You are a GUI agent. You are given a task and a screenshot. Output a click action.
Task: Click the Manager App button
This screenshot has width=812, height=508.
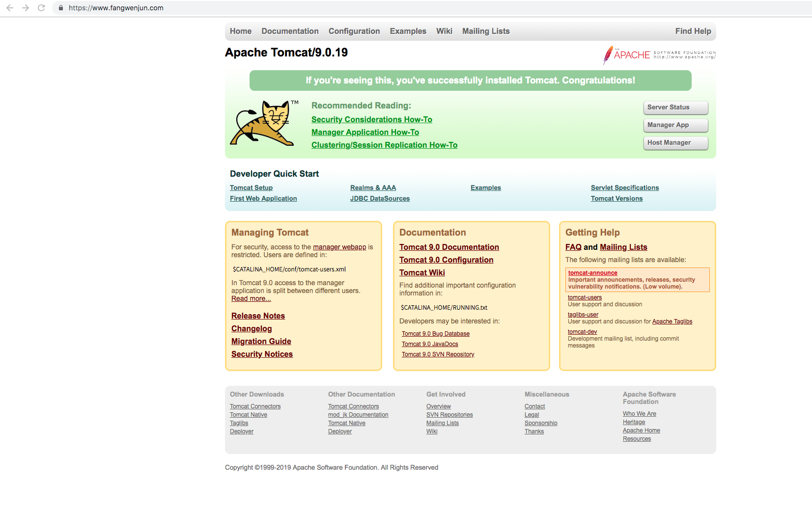[x=676, y=125]
